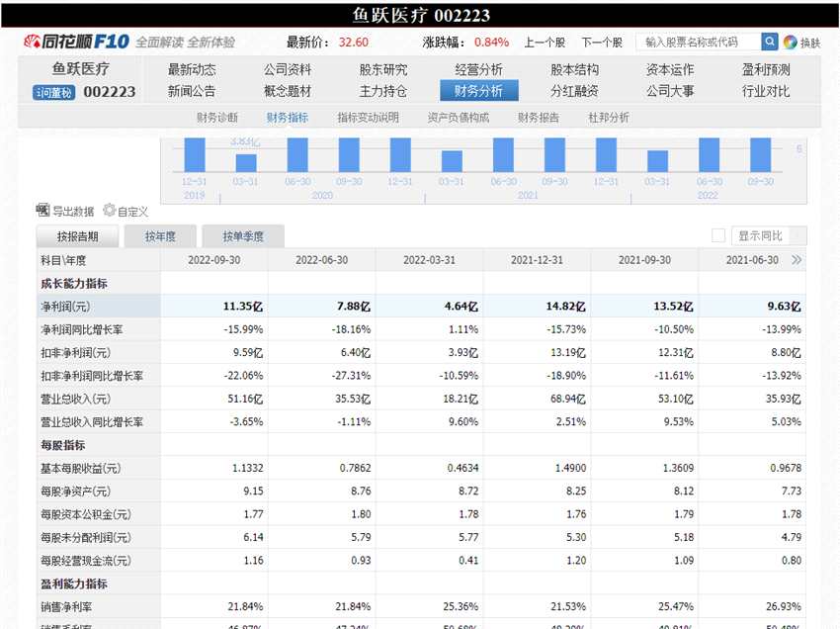Switch to 财务诊断 sub-tab
840x629 pixels.
217,118
